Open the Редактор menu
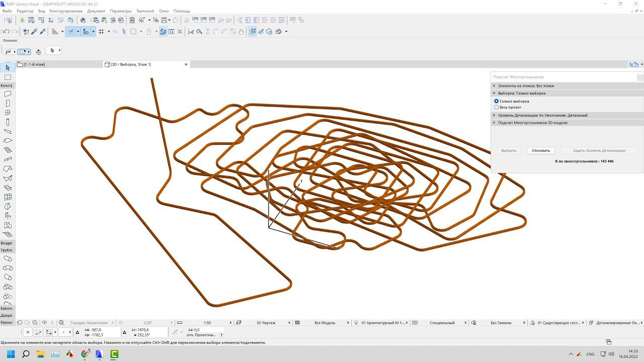The image size is (644, 362). (x=25, y=11)
